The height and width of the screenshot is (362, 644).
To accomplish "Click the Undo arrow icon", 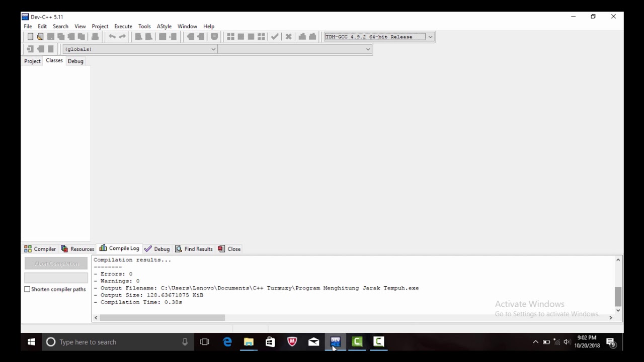I will [112, 37].
